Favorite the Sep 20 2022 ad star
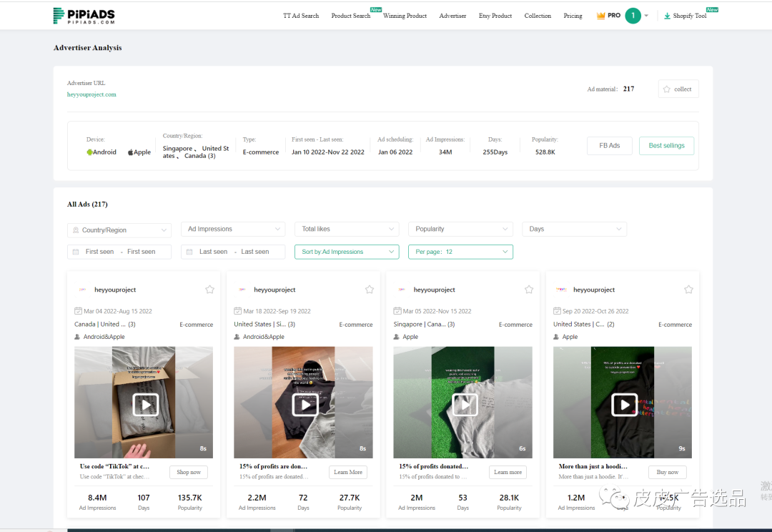The image size is (772, 532). [688, 290]
